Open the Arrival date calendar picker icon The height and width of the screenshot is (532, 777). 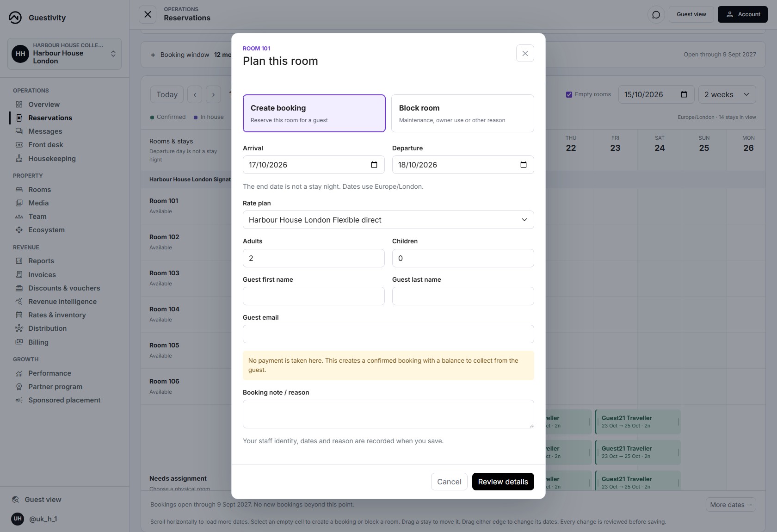tap(374, 165)
